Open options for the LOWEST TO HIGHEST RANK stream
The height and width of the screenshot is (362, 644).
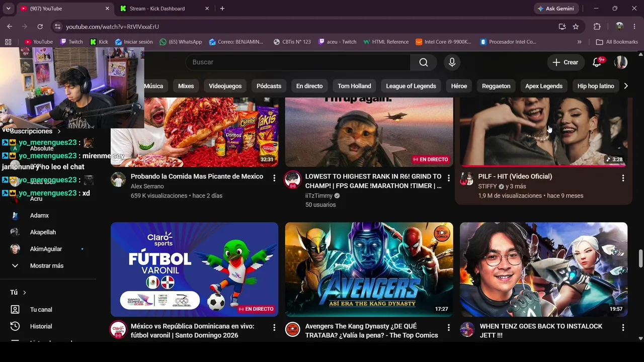(449, 178)
